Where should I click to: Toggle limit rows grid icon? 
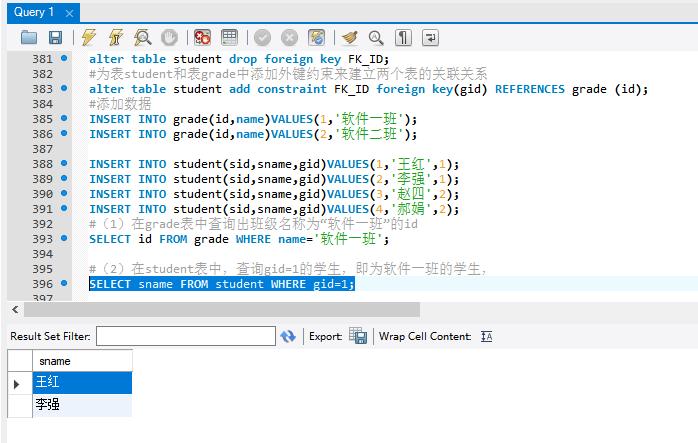pos(229,37)
